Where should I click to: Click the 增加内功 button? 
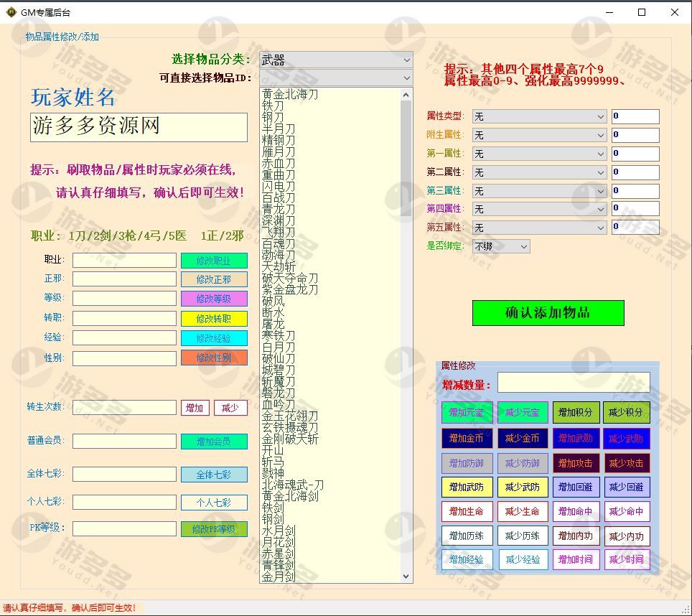(576, 536)
